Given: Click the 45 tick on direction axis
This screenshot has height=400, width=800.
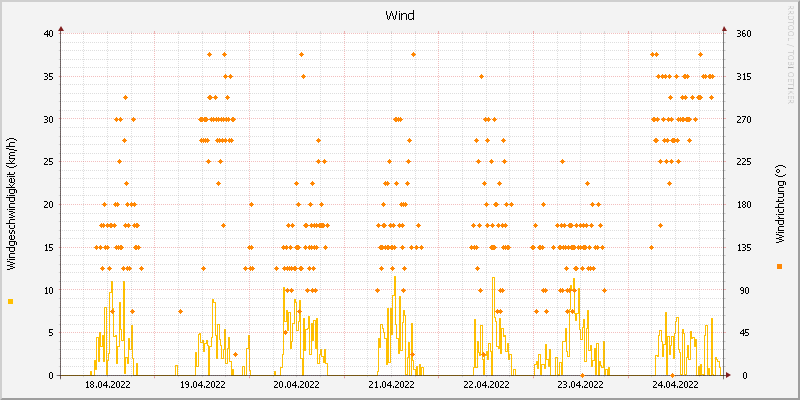Looking at the screenshot, I should [x=744, y=333].
